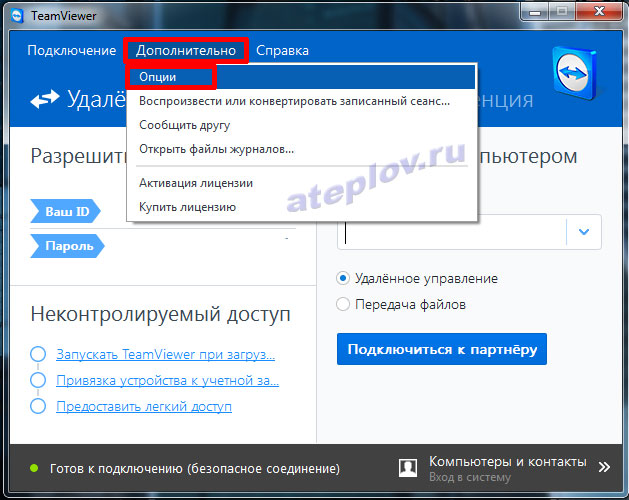Image resolution: width=629 pixels, height=500 pixels.
Task: Toggle circle next to Предоставить легкий доступ
Action: [x=38, y=406]
